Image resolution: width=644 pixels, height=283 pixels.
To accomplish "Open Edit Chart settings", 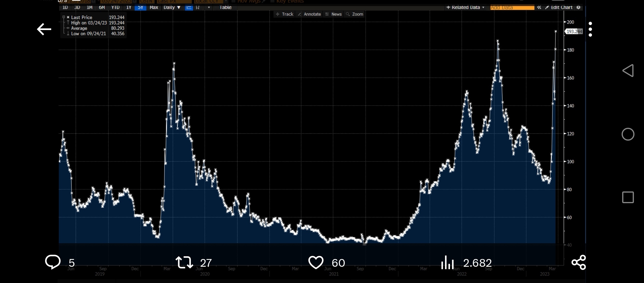I will (561, 7).
